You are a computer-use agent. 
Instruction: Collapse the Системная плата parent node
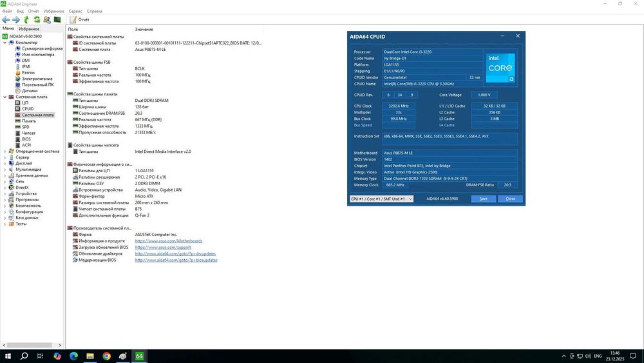pos(5,97)
